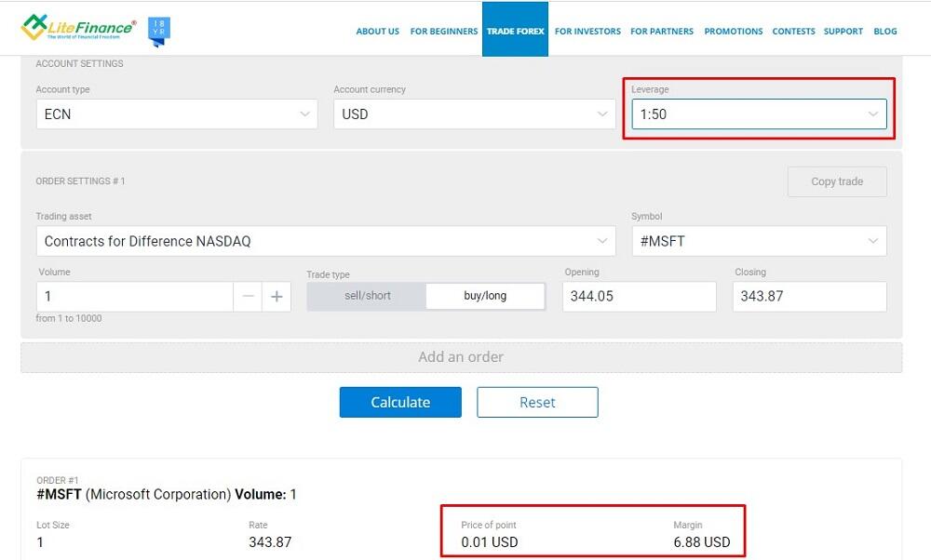Expand the Account currency dropdown
This screenshot has width=931, height=560.
point(474,114)
